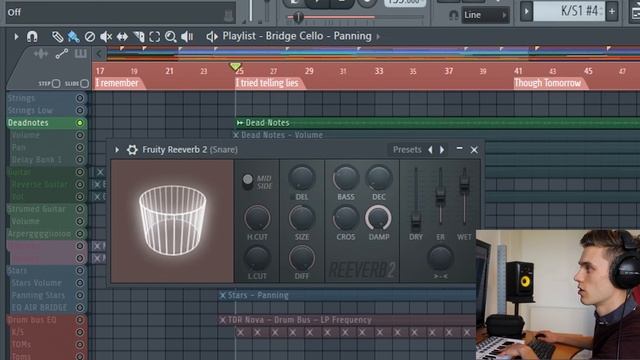
Task: Open Fruity Reeverb 2 plugin menu arrow
Action: point(117,150)
